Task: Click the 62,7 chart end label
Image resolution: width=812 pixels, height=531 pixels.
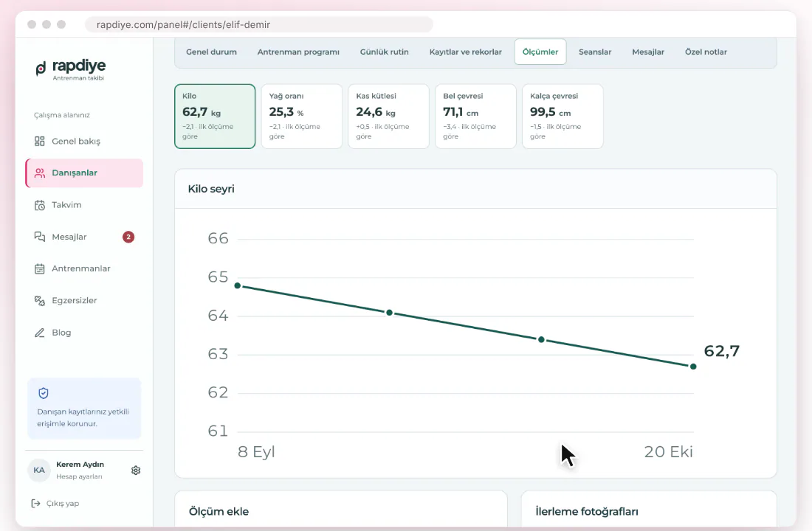Action: [x=722, y=351]
